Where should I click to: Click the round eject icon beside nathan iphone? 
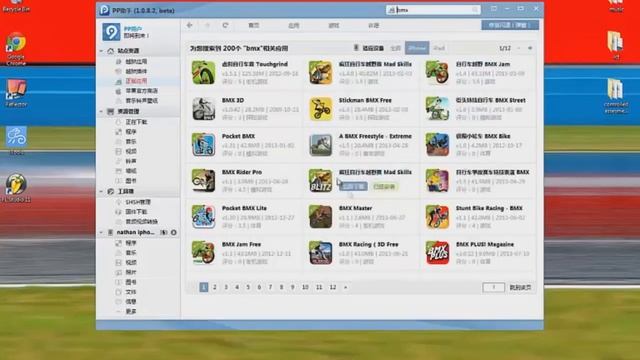click(174, 232)
